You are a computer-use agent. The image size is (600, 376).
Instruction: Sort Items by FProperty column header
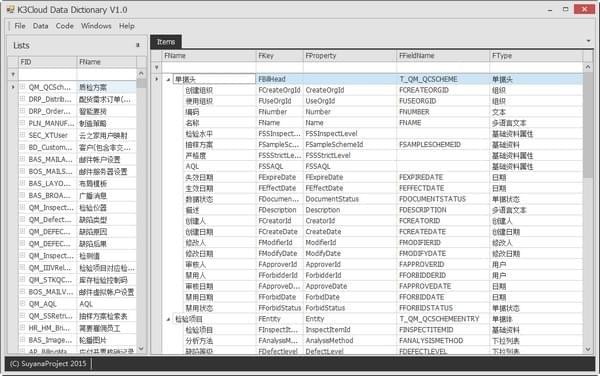pos(350,56)
